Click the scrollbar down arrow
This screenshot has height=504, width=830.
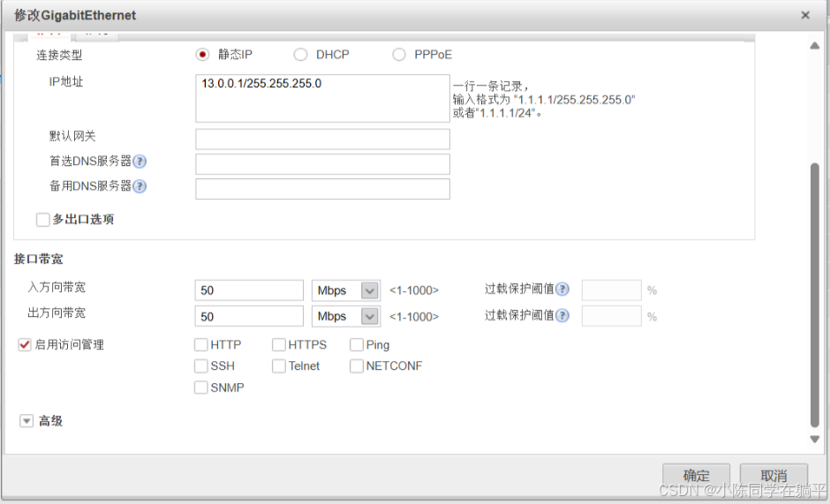click(815, 439)
